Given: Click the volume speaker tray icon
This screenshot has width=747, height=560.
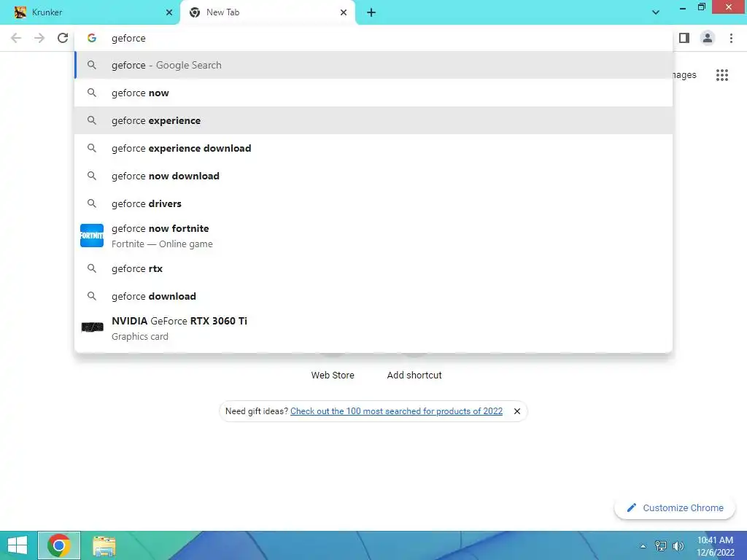Looking at the screenshot, I should click(x=678, y=546).
